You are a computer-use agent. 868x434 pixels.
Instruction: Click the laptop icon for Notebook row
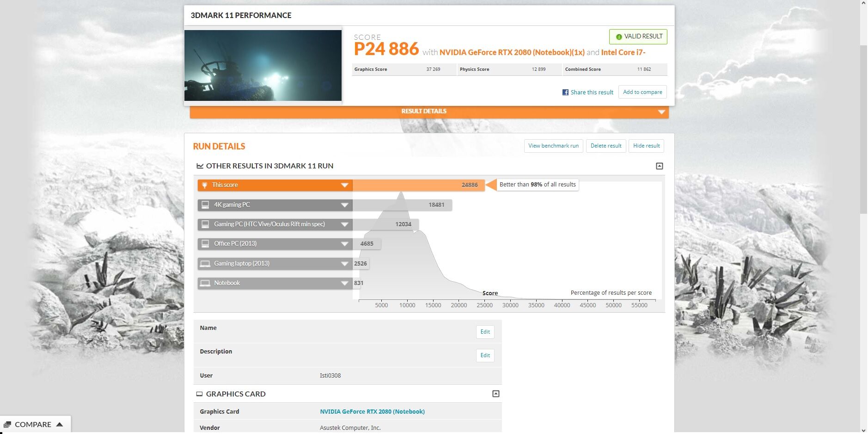click(x=205, y=283)
